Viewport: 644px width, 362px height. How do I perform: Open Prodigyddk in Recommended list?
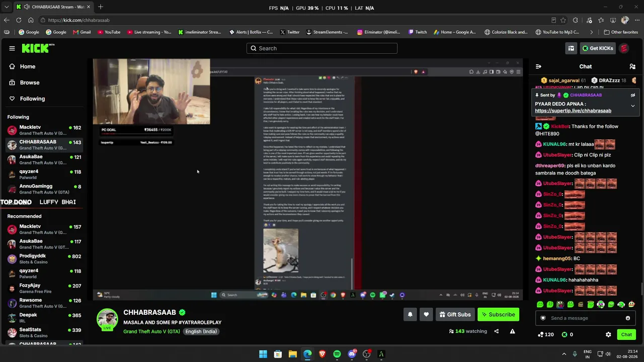click(44, 259)
